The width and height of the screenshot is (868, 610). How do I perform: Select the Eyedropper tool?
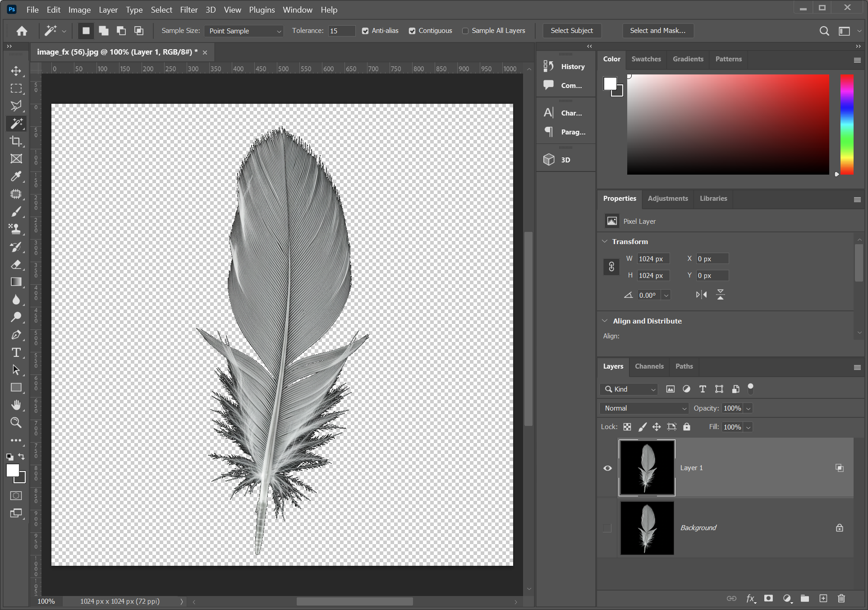[x=16, y=176]
